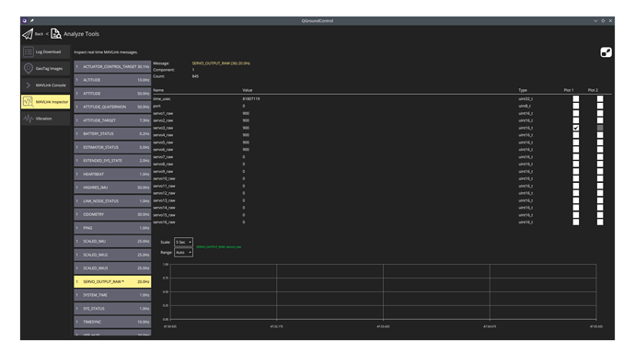Select the PING message
This screenshot has height=364, width=635.
tap(112, 228)
